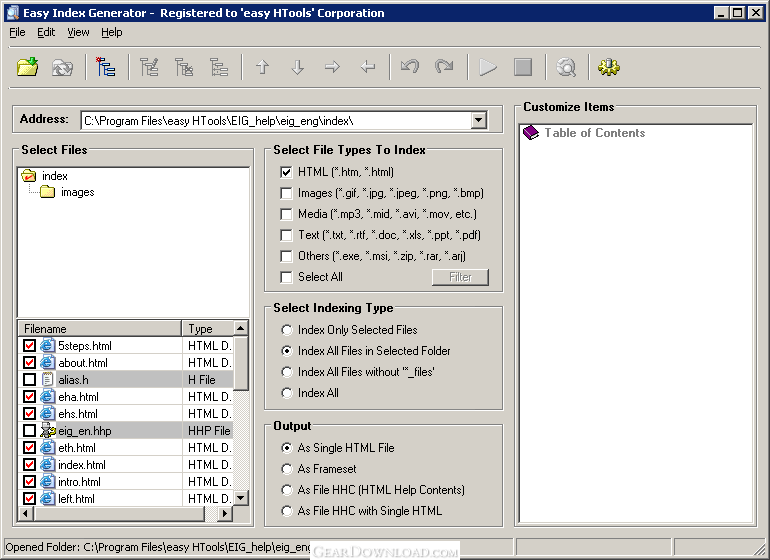Check the box next to alias.h
Screen dimensions: 770x560
(29, 379)
